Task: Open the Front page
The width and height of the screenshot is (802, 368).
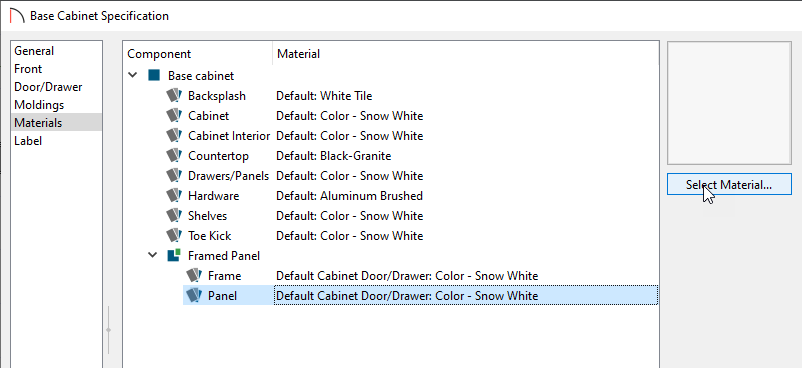Action: click(56, 69)
